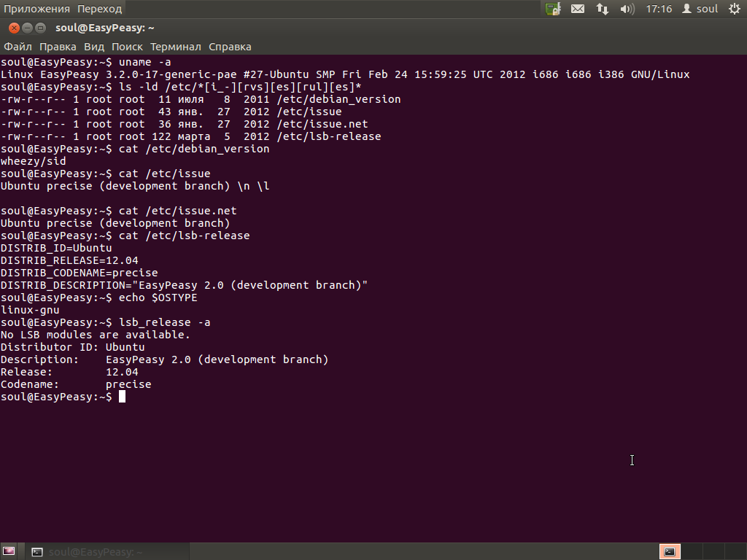Viewport: 747px width, 560px height.
Task: Click the workspace switcher terminal thumbnail
Action: click(x=670, y=552)
